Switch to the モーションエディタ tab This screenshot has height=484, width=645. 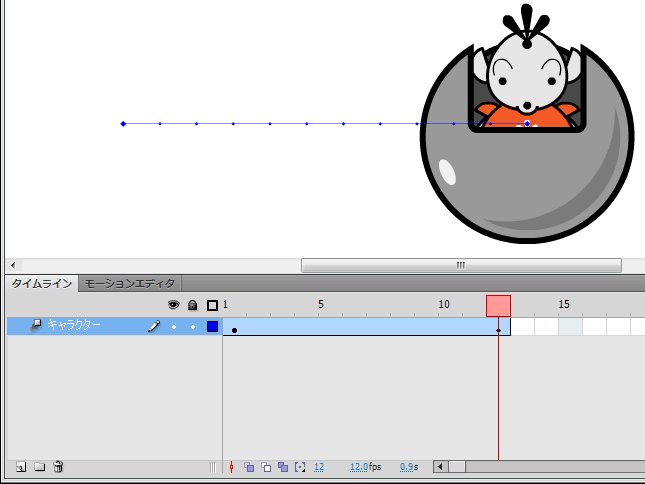[x=130, y=283]
